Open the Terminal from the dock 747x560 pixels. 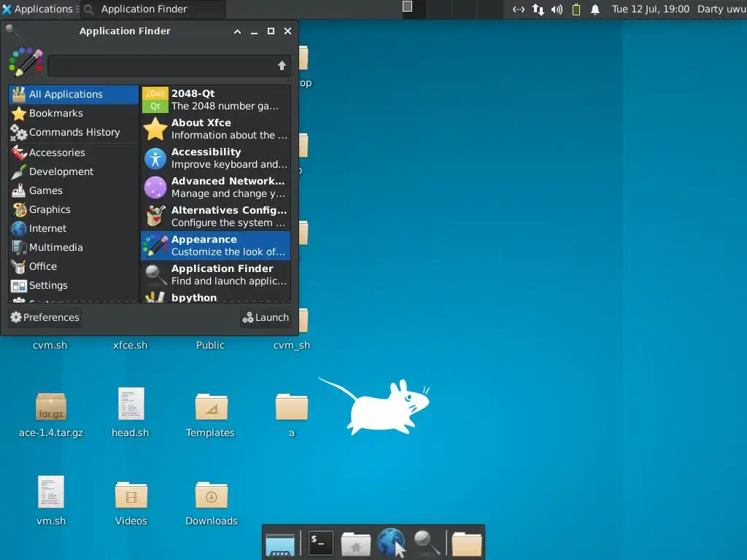(321, 542)
